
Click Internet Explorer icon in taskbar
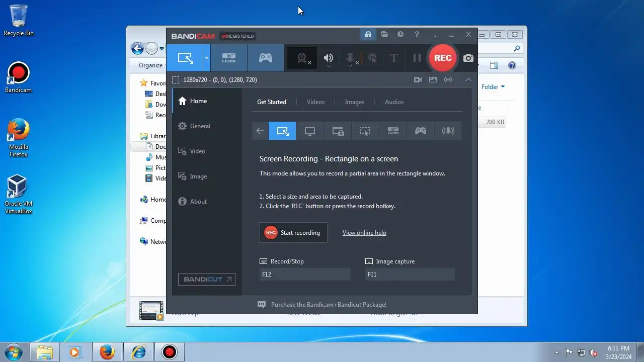tap(138, 352)
